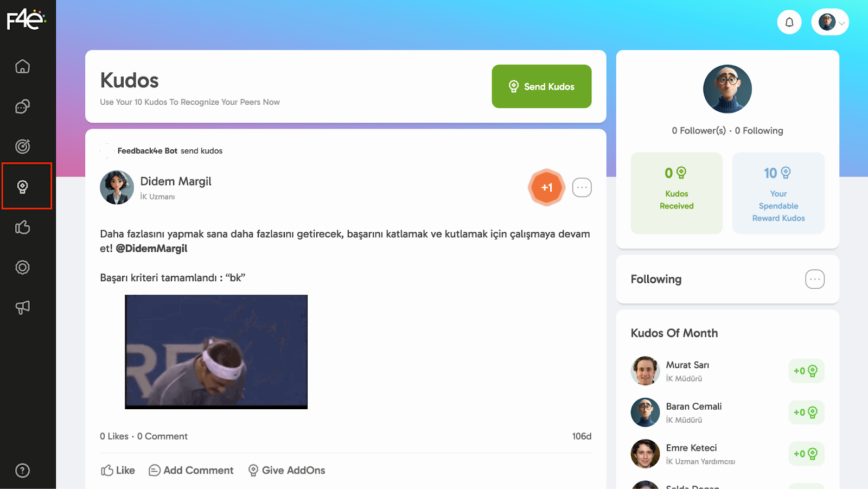This screenshot has height=489, width=868.
Task: Open the thumbs-up sidebar icon
Action: tap(22, 227)
